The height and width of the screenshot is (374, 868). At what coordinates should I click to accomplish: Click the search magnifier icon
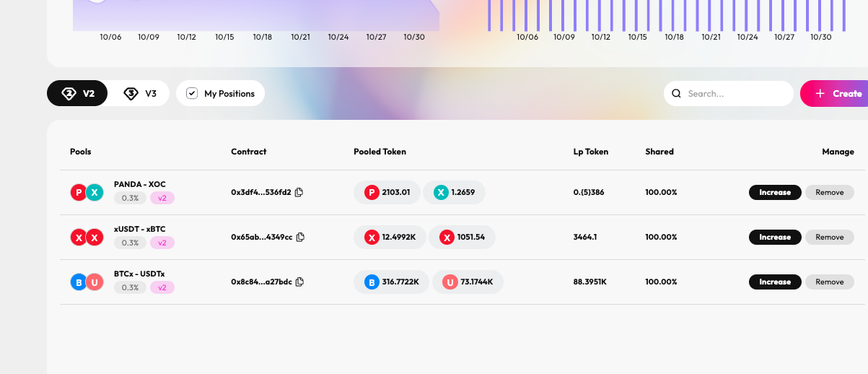pyautogui.click(x=676, y=93)
